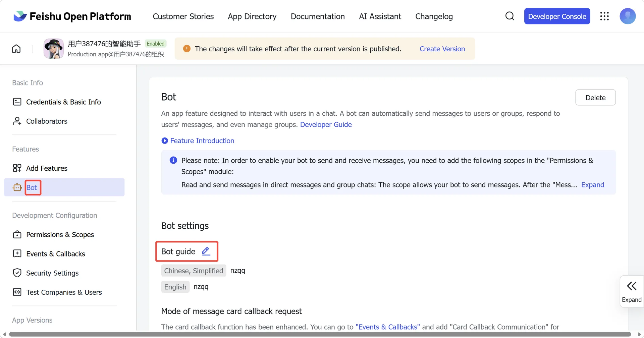
Task: Click the Add Features grid icon
Action: (x=17, y=168)
